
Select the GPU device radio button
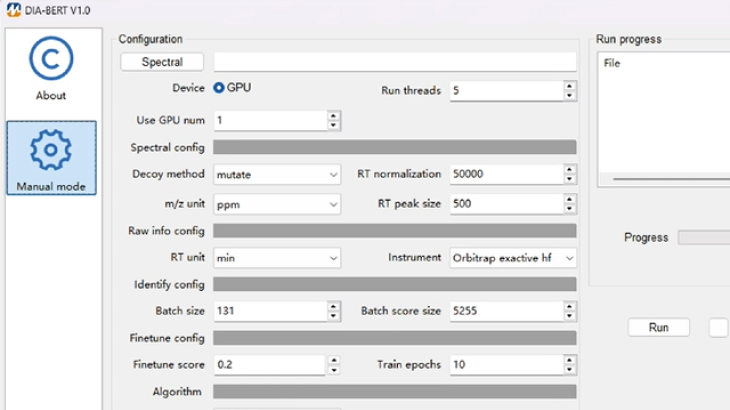coord(219,88)
